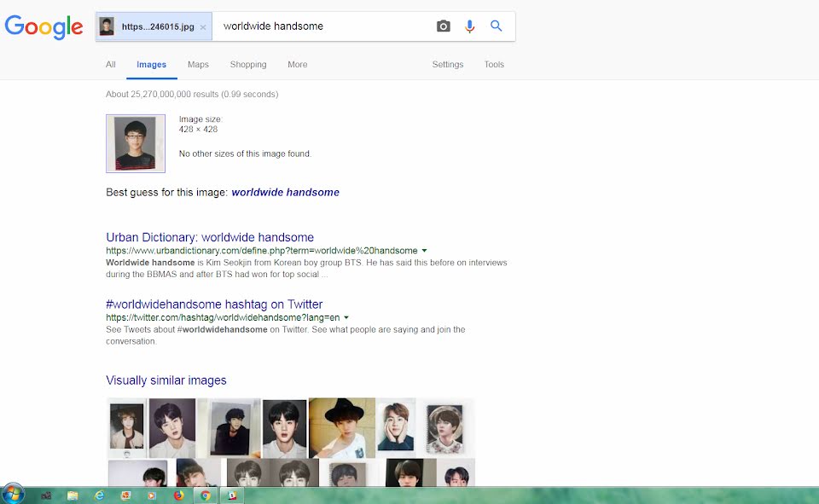The width and height of the screenshot is (819, 504).
Task: Expand the Twitter URL dropdown arrow
Action: pyautogui.click(x=346, y=317)
